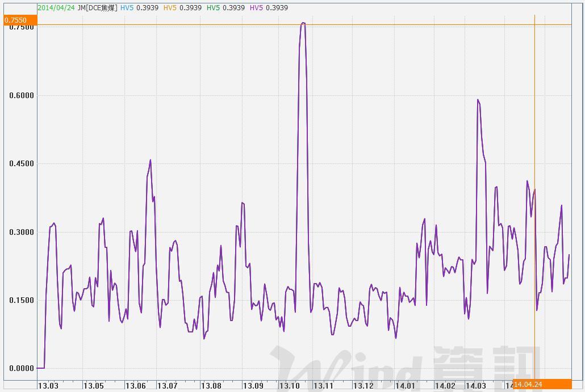Select the 13.12 x-axis date label

363,386
